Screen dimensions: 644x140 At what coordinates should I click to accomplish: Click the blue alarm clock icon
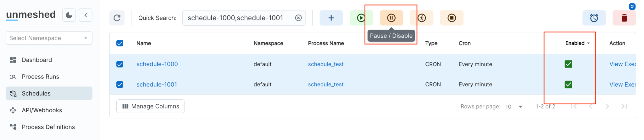coord(594,18)
